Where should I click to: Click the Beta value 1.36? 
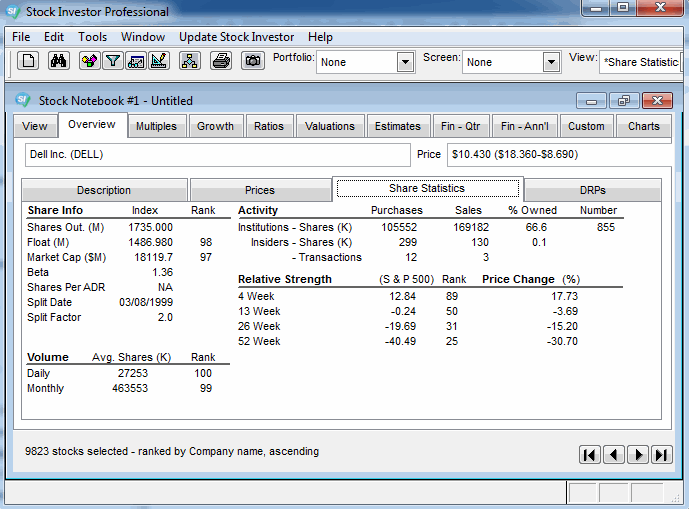click(x=162, y=272)
